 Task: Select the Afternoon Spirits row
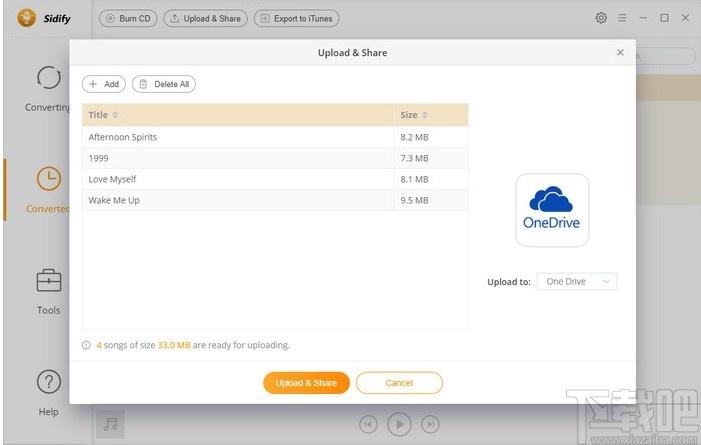coord(275,137)
